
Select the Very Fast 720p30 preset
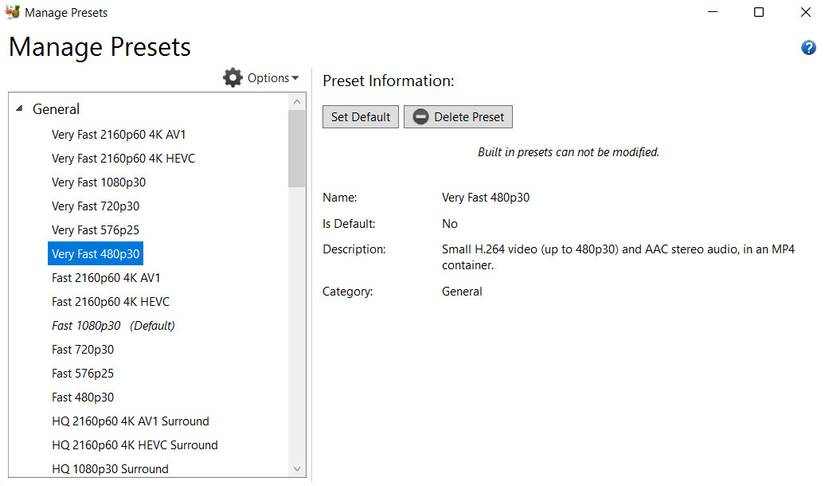coord(95,206)
